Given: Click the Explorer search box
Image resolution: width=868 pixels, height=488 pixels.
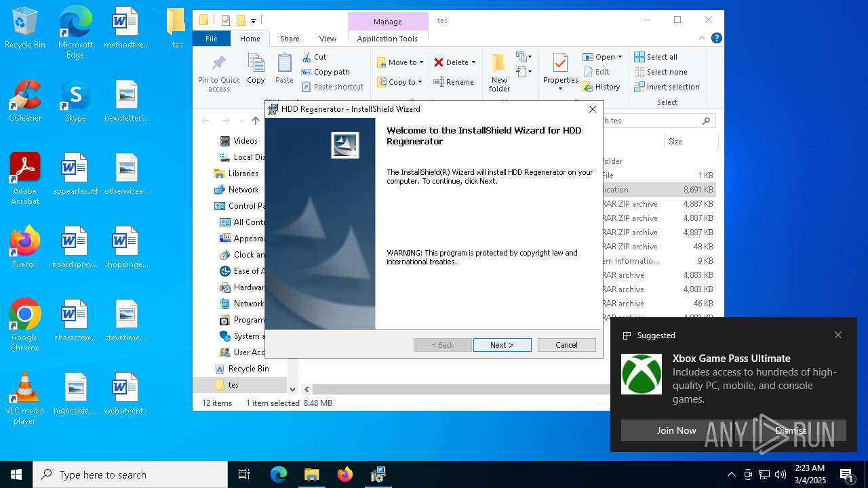Looking at the screenshot, I should click(658, 121).
